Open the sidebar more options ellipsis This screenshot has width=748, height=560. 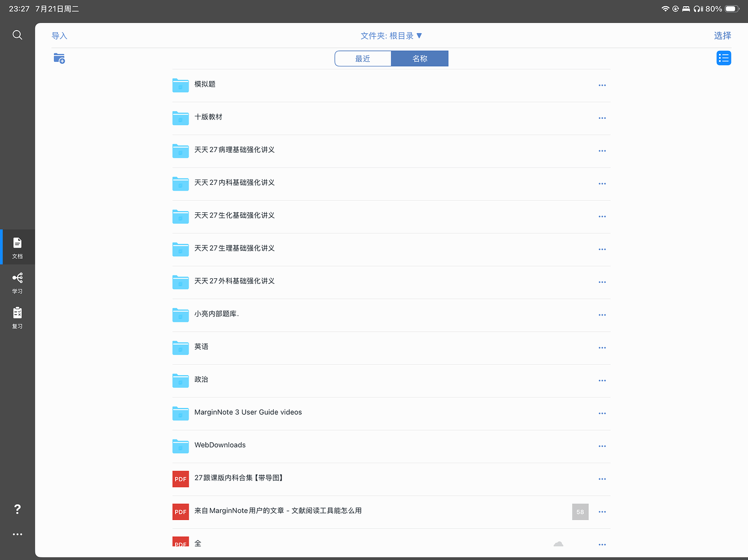click(x=17, y=534)
